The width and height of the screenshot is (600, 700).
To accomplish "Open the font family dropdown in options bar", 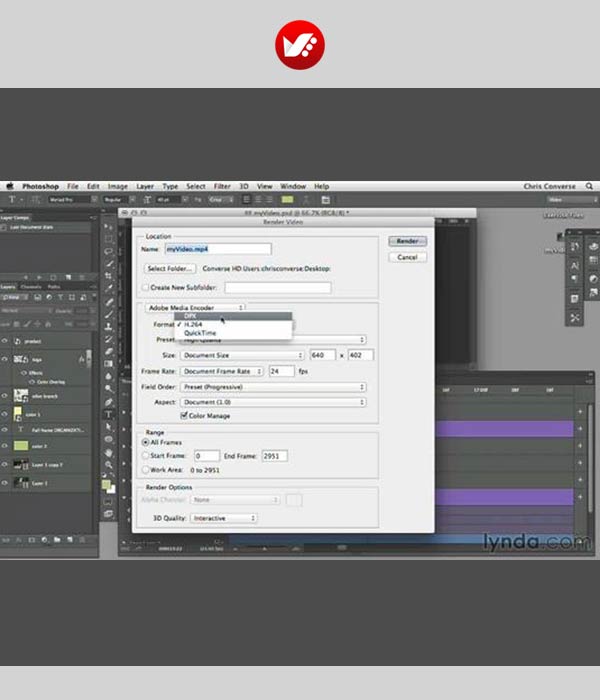I will point(73,200).
